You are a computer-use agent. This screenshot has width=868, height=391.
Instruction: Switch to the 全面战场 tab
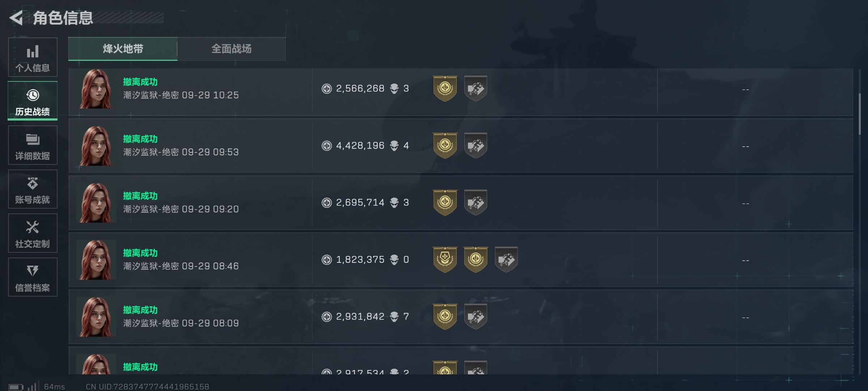pyautogui.click(x=231, y=49)
